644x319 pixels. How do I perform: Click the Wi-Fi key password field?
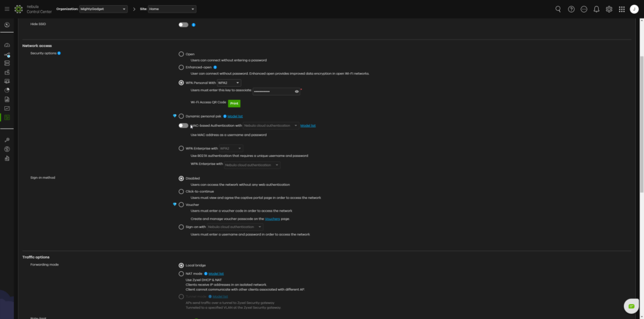273,92
